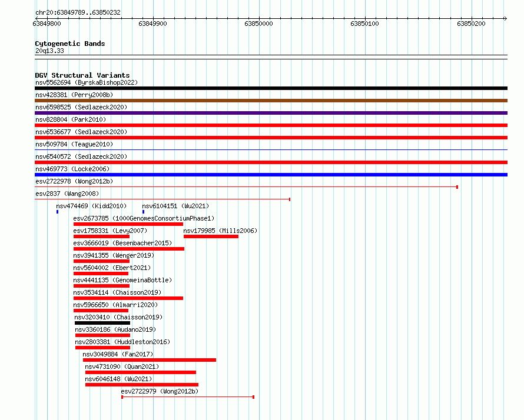Open nsv6104151 (Wu2021) label

[175, 206]
